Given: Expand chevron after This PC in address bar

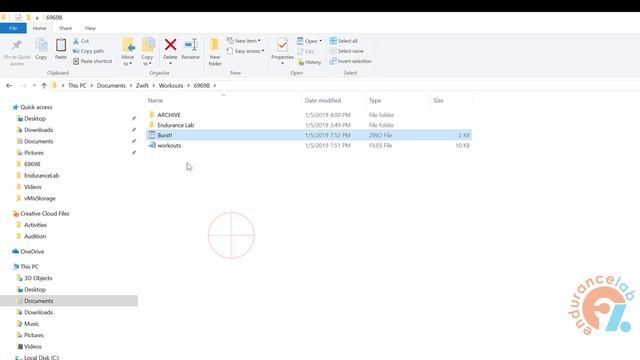Looking at the screenshot, I should 91,86.
